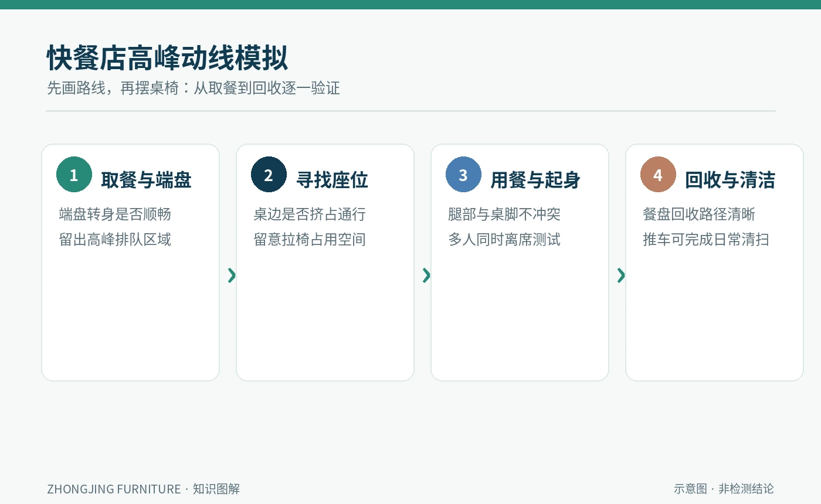The image size is (821, 504).
Task: Select the card heading 取餐与端盘
Action: (x=146, y=180)
